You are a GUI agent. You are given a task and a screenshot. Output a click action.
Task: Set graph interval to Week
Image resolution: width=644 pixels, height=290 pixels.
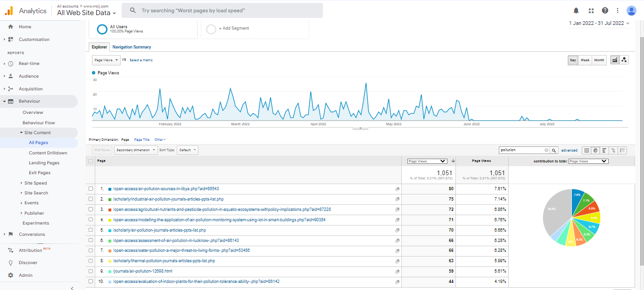[585, 60]
